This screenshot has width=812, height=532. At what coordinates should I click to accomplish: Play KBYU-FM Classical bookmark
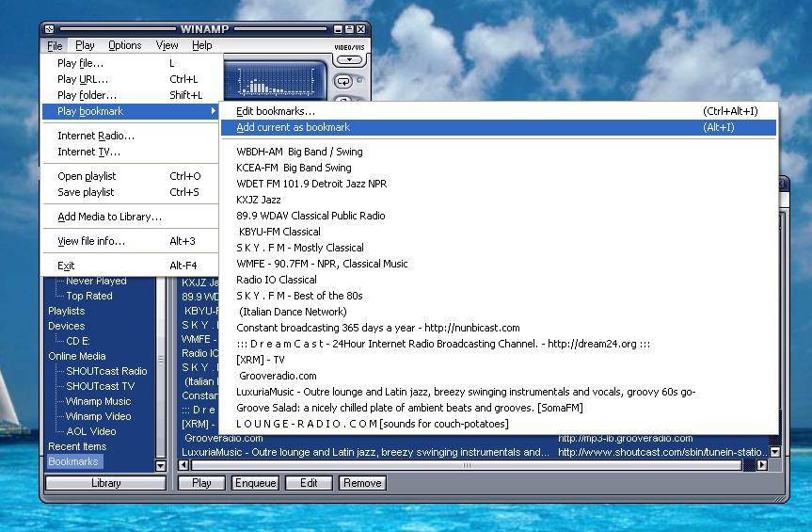[498, 232]
